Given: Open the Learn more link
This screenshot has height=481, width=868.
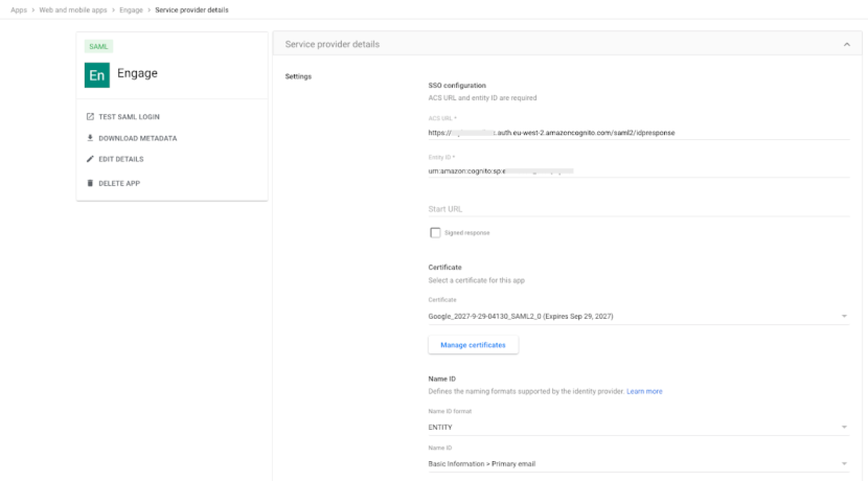Looking at the screenshot, I should pyautogui.click(x=644, y=391).
